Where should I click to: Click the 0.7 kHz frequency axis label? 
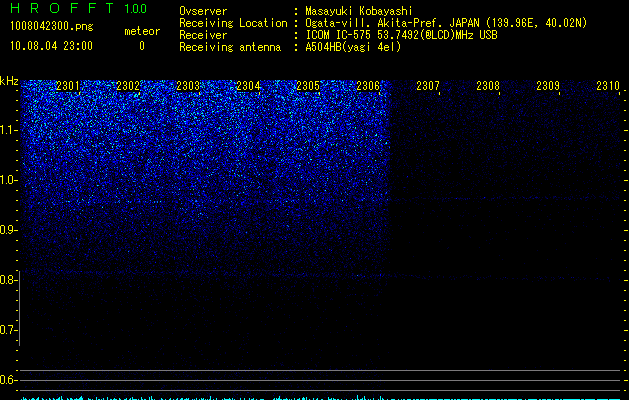[8, 330]
